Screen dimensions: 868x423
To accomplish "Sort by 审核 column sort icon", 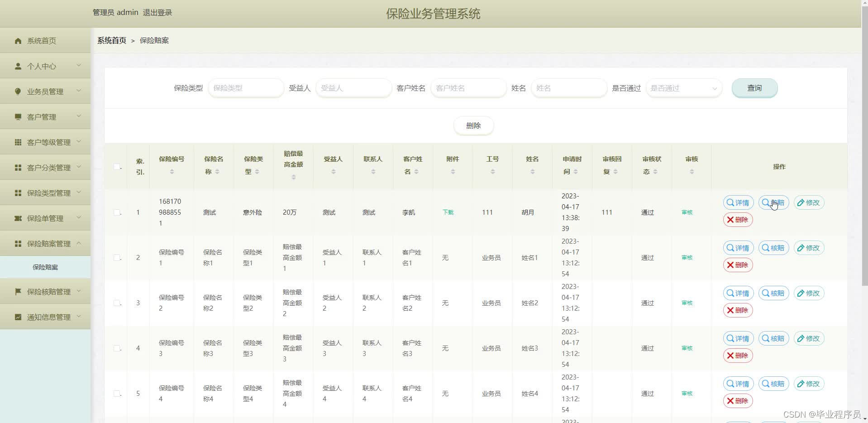I will pos(692,172).
